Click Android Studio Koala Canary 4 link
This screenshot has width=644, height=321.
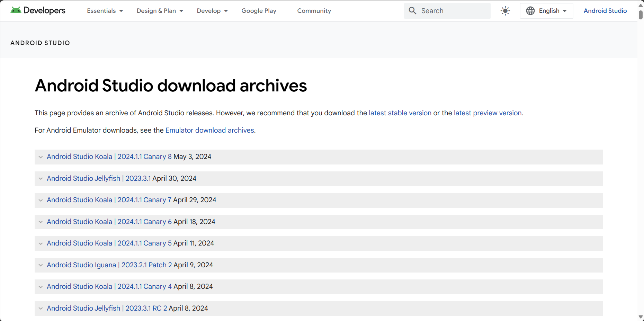pyautogui.click(x=109, y=286)
